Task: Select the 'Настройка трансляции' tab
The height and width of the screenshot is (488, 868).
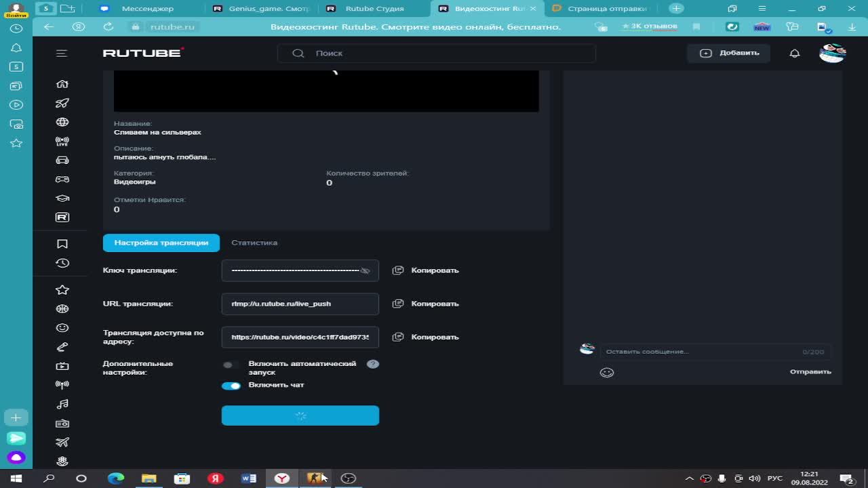Action: 161,243
